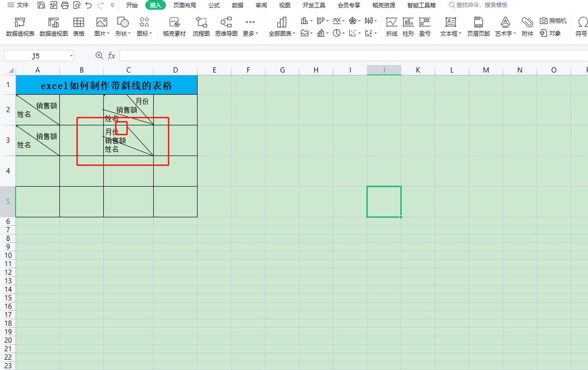This screenshot has height=370, width=588.
Task: Insert 稻壳素材 materials
Action: [x=174, y=23]
